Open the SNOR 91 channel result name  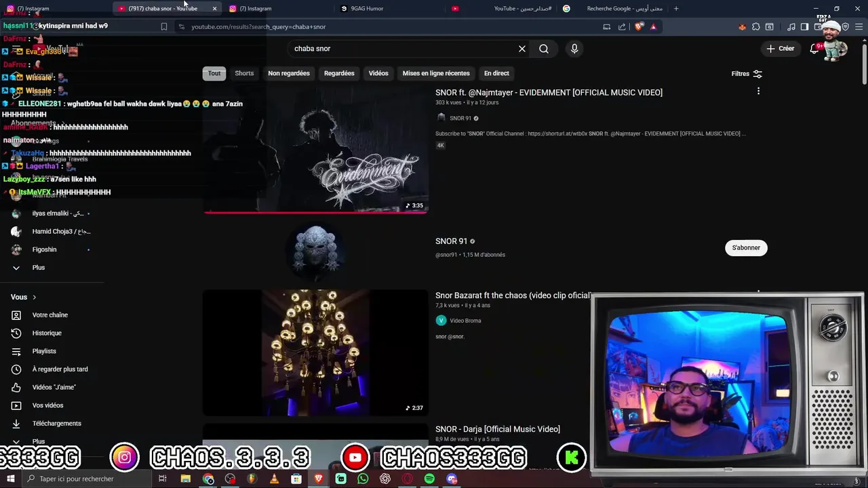[x=452, y=241]
